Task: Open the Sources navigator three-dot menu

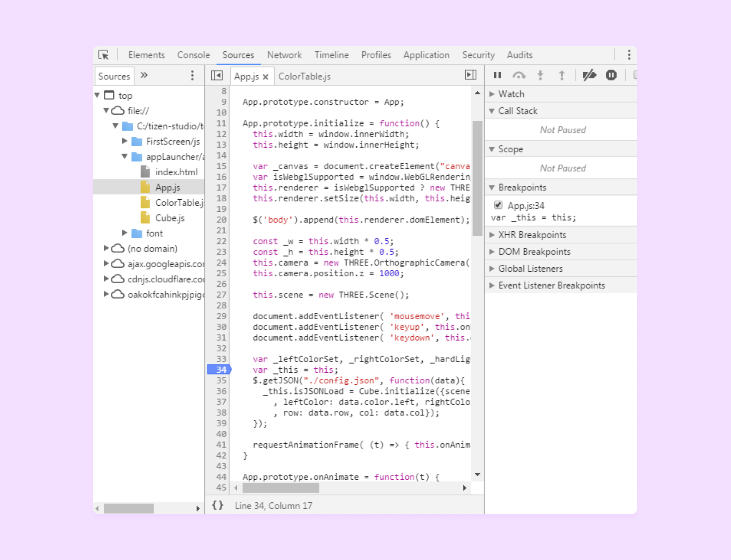Action: tap(192, 76)
